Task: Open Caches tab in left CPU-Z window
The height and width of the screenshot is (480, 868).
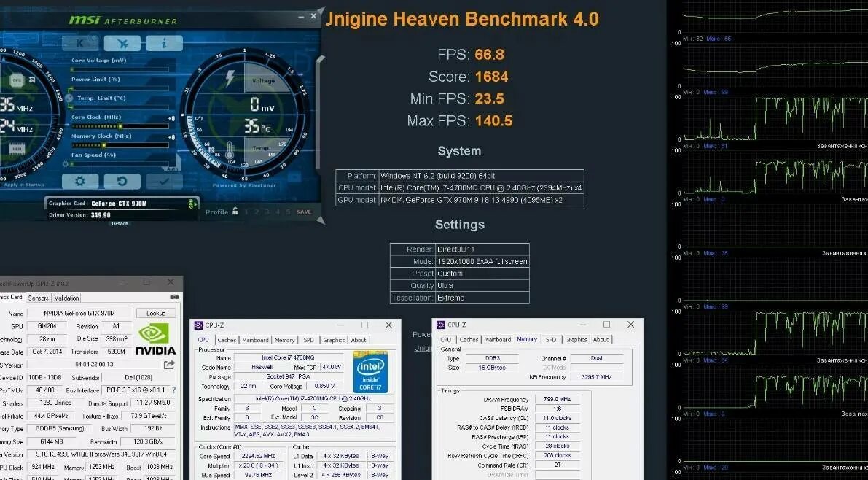Action: tap(227, 340)
